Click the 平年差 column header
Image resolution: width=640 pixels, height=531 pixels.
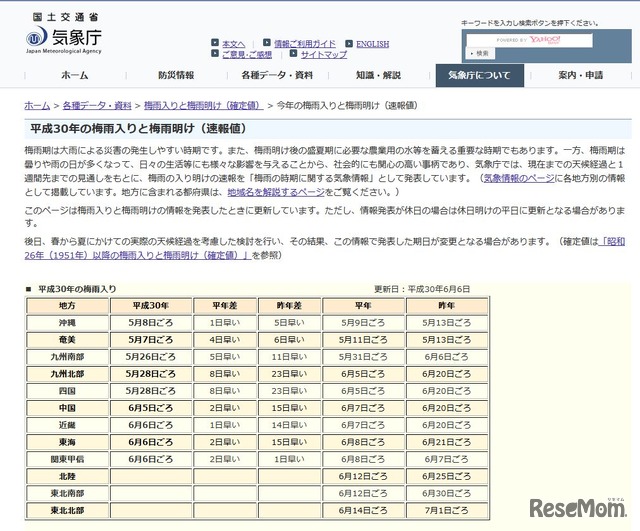[225, 306]
